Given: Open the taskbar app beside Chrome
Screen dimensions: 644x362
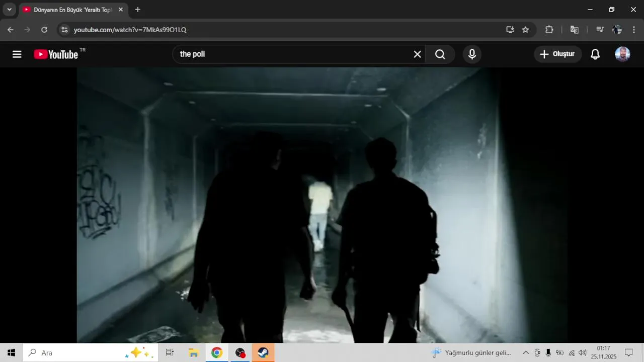Looking at the screenshot, I should [x=240, y=352].
